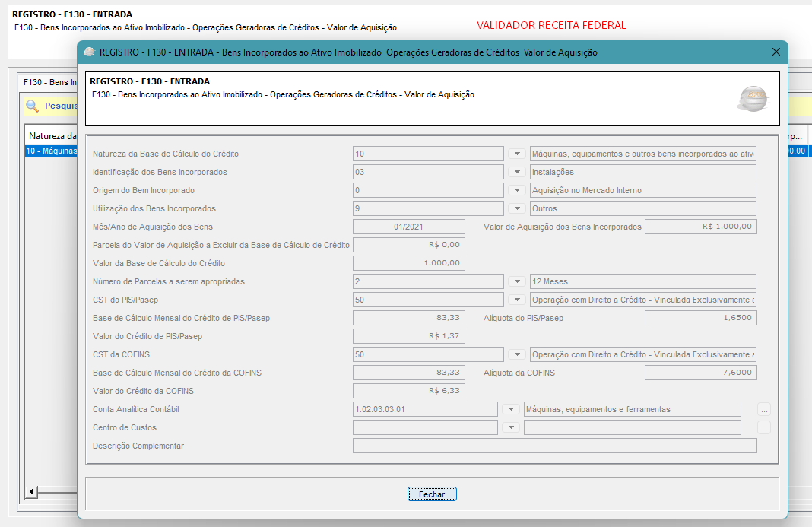This screenshot has width=812, height=527.
Task: Click the globe logo in dialog header
Action: click(x=753, y=98)
